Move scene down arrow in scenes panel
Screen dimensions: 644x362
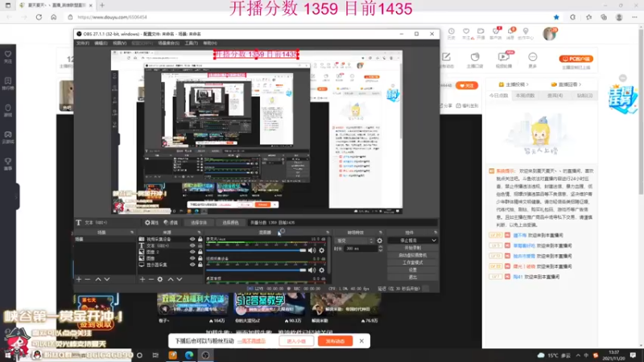click(107, 279)
